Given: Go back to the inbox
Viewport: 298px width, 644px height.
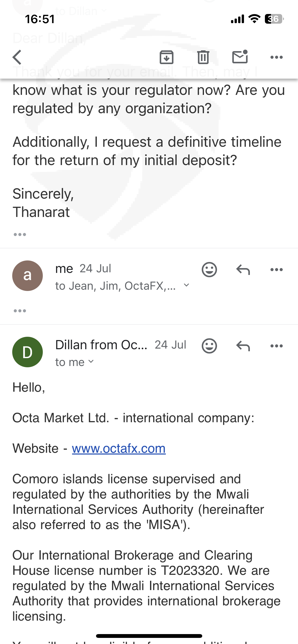Looking at the screenshot, I should click(17, 57).
